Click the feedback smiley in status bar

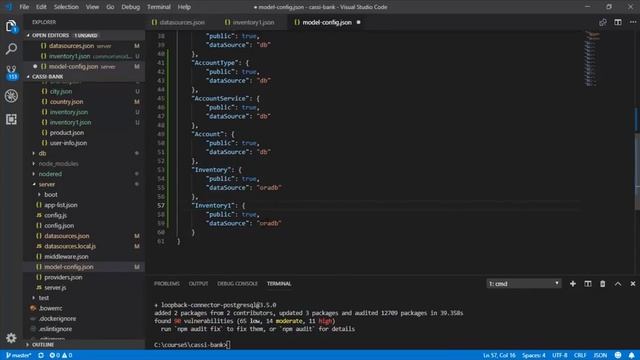(x=618, y=355)
